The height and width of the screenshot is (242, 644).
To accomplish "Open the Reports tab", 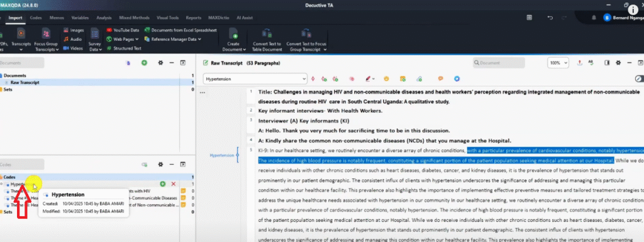I will point(194,18).
